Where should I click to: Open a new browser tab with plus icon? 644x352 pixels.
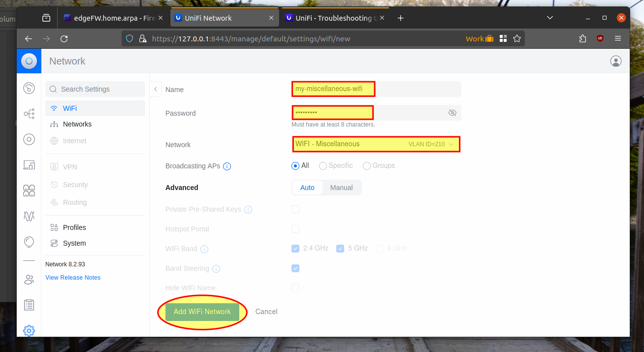point(401,18)
